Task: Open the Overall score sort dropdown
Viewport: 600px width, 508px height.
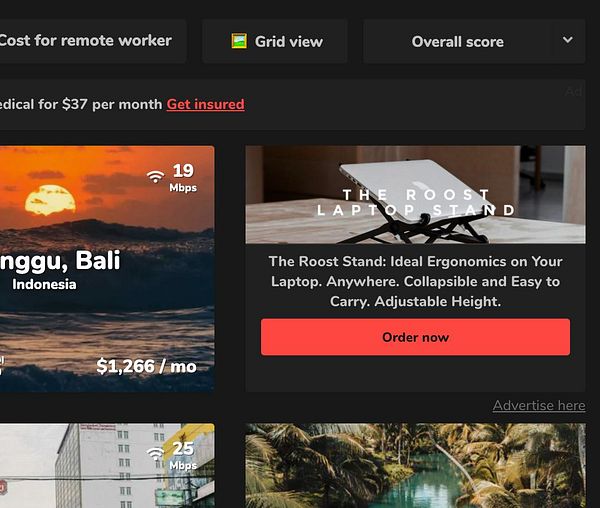Action: [474, 41]
